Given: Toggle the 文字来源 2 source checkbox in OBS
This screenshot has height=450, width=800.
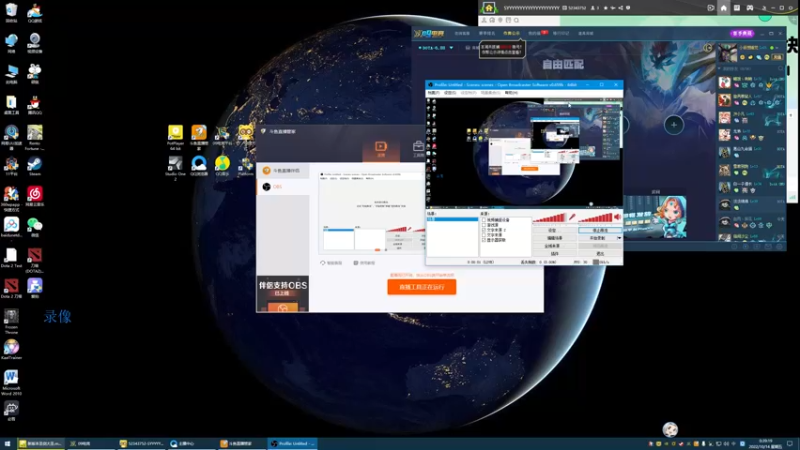Looking at the screenshot, I should tap(484, 230).
